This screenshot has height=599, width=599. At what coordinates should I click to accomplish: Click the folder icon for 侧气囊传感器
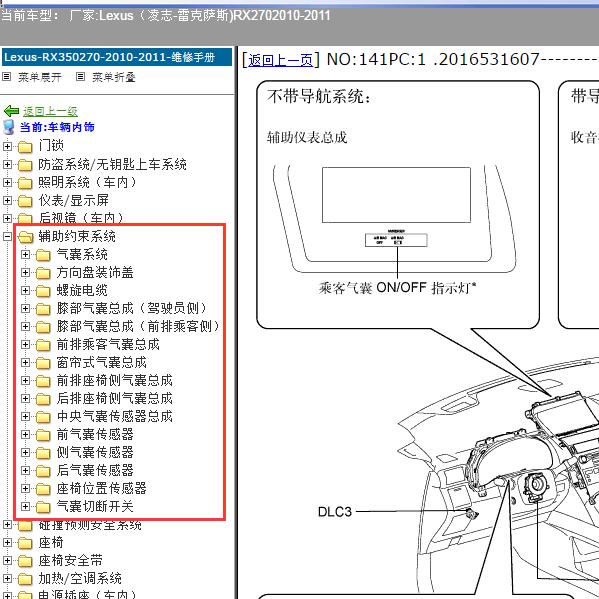pyautogui.click(x=43, y=453)
